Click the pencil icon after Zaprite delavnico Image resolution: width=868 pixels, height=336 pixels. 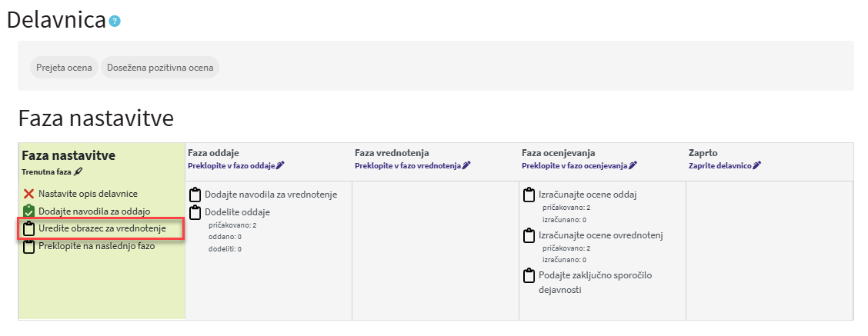(757, 165)
